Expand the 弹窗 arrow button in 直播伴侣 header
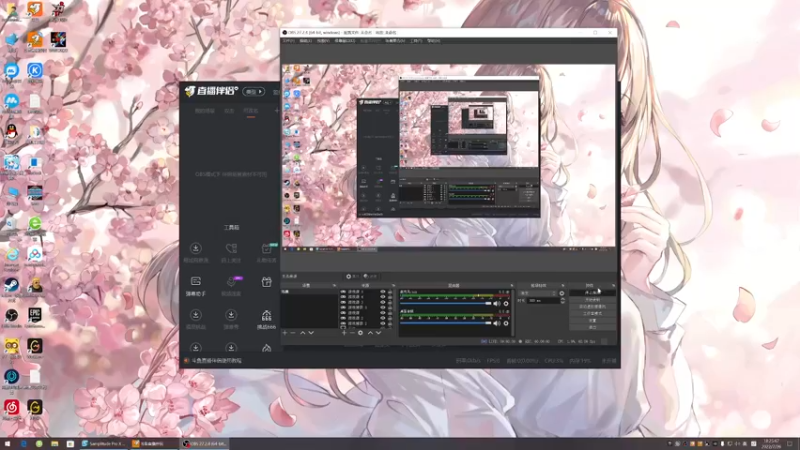 (254, 92)
